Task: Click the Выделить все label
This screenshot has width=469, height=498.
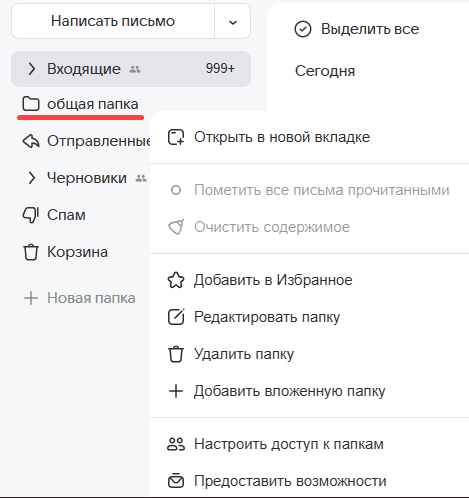Action: [x=370, y=29]
